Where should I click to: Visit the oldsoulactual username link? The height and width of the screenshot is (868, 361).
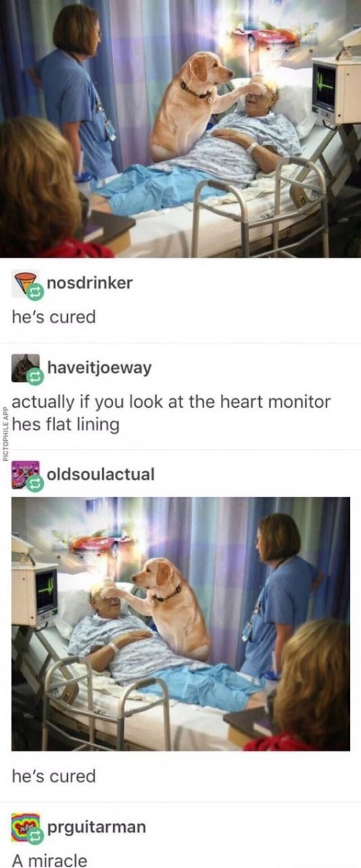pos(100,475)
